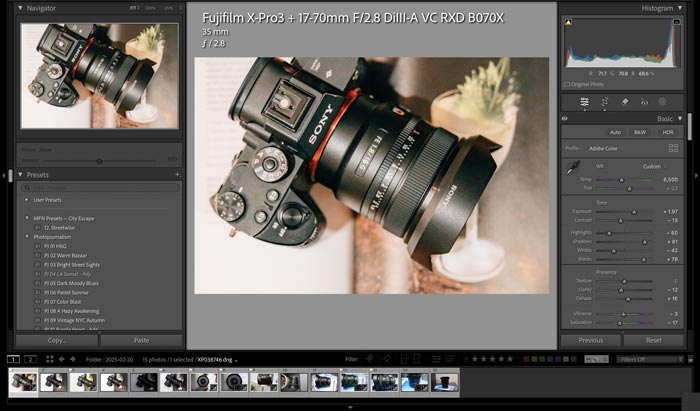Apply PJ 09 Vintage NYC Autumn preset
Image resolution: width=700 pixels, height=411 pixels.
coord(75,320)
